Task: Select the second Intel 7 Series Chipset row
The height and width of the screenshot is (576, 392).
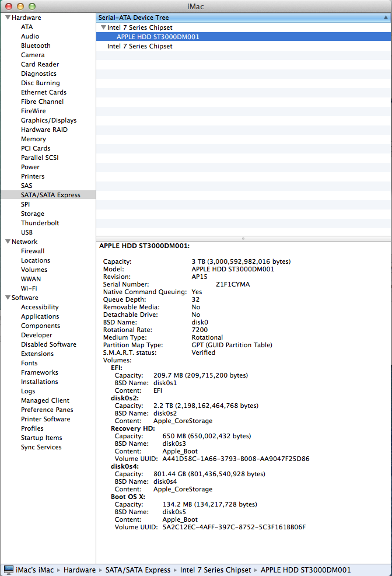Action: pos(243,46)
